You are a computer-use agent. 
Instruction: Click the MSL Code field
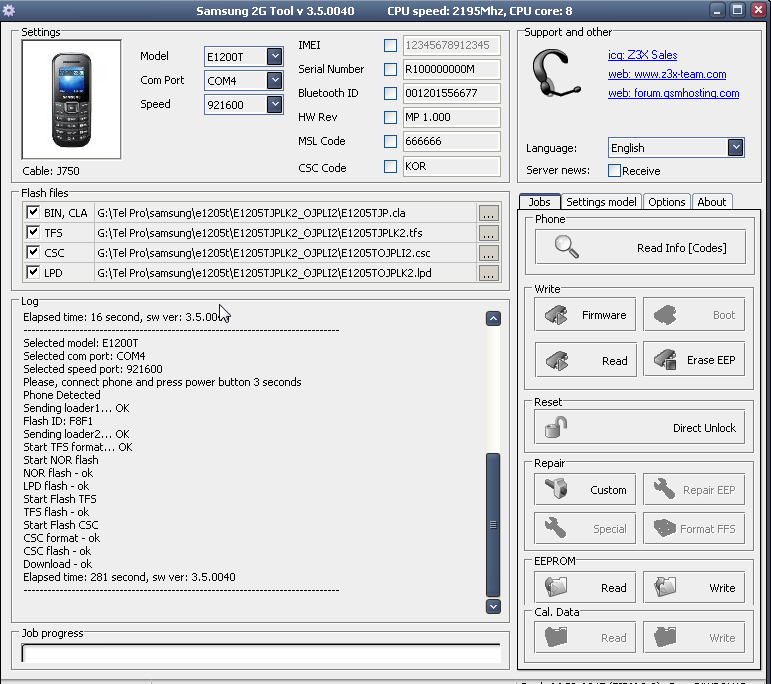tap(451, 141)
